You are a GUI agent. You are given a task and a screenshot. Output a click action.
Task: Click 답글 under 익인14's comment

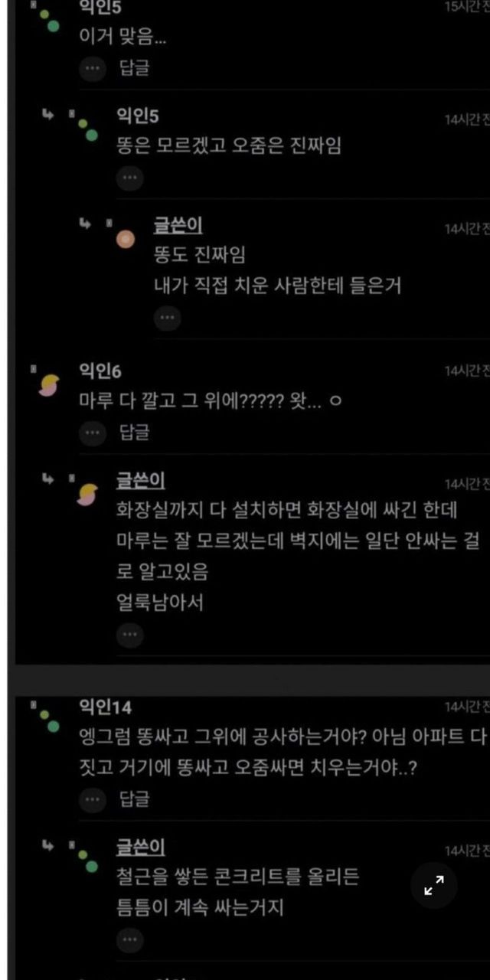coord(134,799)
